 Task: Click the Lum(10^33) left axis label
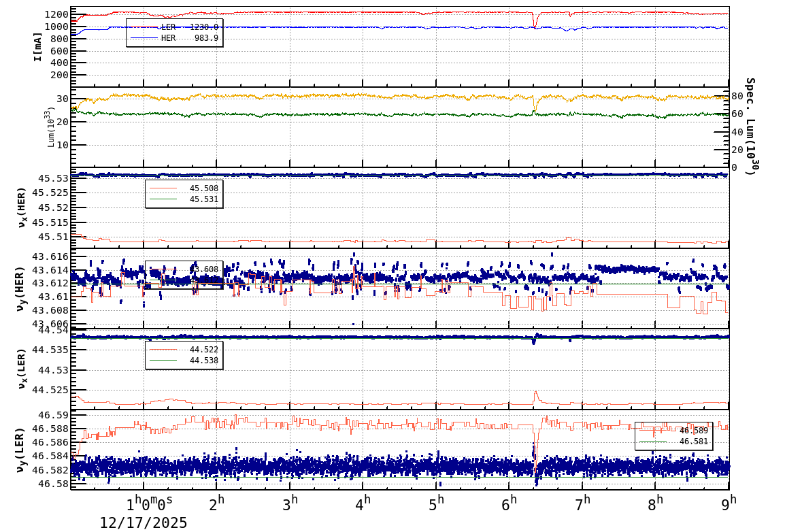[x=51, y=127]
